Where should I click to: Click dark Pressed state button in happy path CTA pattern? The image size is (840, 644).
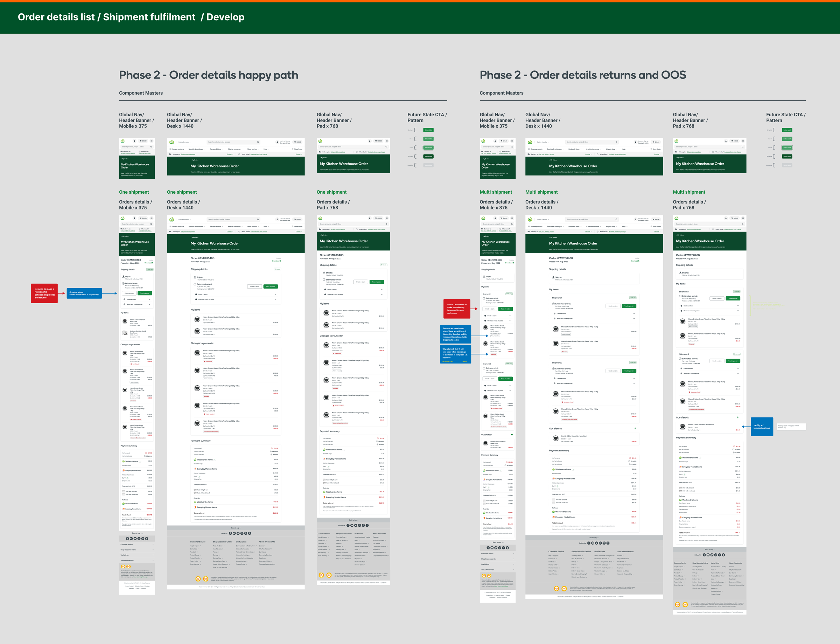click(428, 157)
